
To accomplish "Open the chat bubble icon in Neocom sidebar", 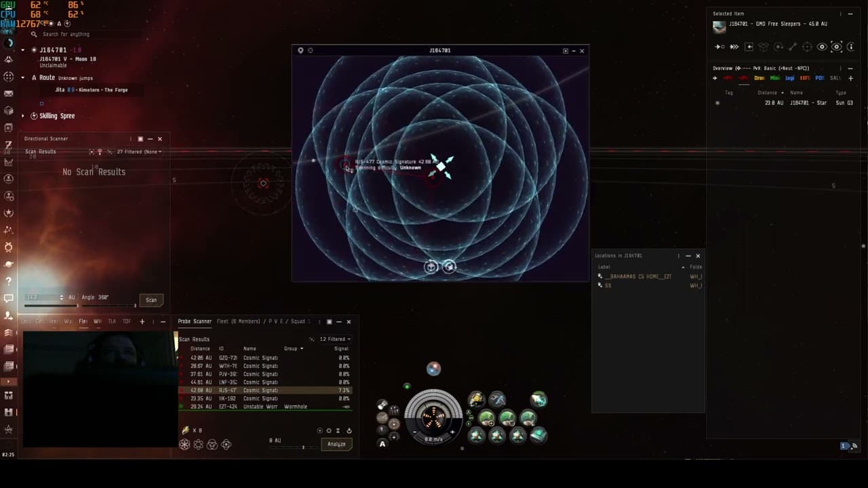I will [9, 298].
